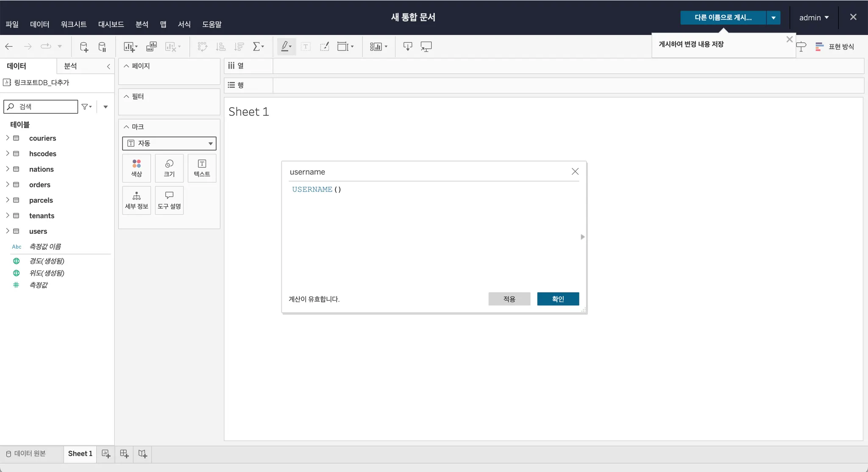The image size is (868, 472).
Task: Click the highlight pen toolbar icon
Action: (x=285, y=47)
